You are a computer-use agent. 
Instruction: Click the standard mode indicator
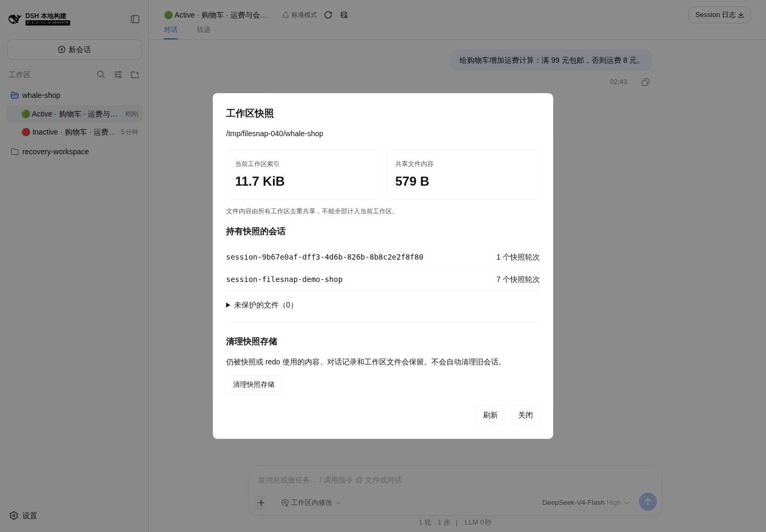pos(299,15)
